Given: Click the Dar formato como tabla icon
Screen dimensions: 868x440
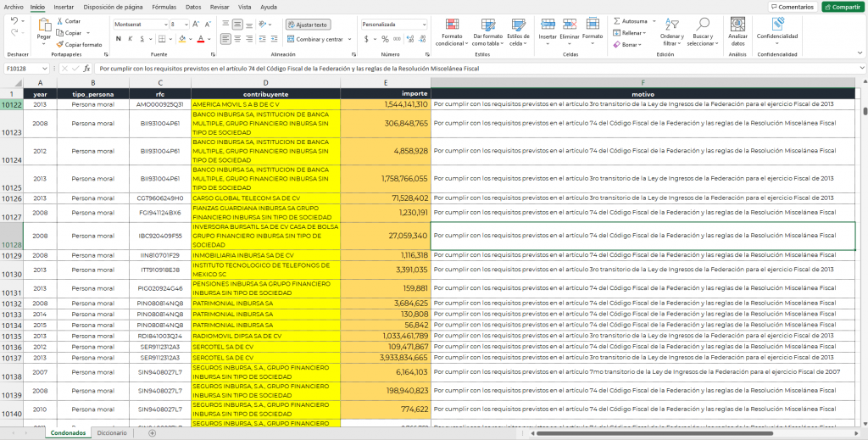Looking at the screenshot, I should (487, 25).
